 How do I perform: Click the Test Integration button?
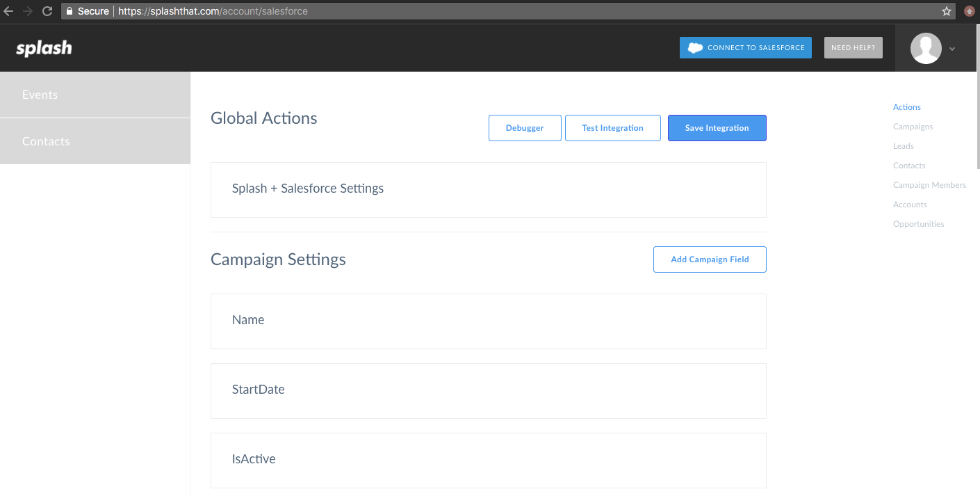click(612, 128)
